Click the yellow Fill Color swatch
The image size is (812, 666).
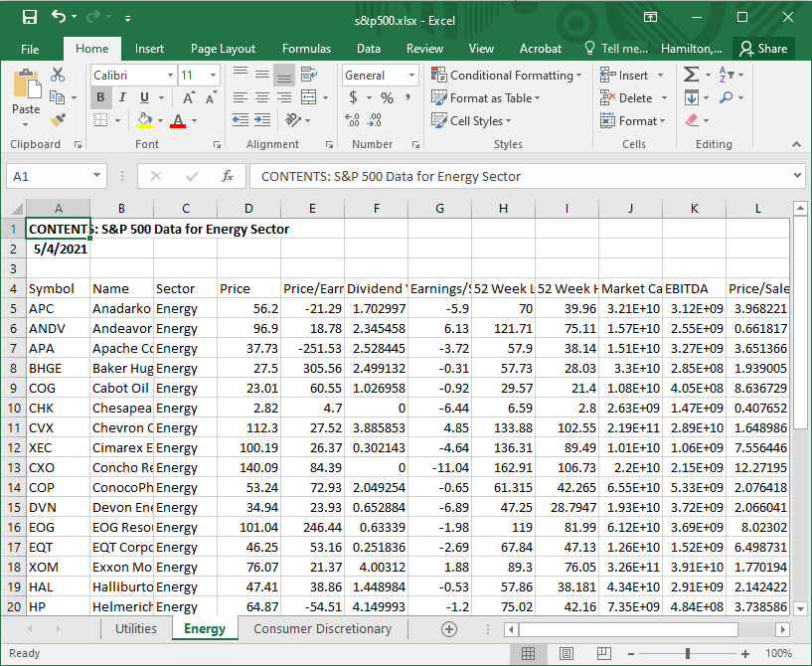(144, 121)
